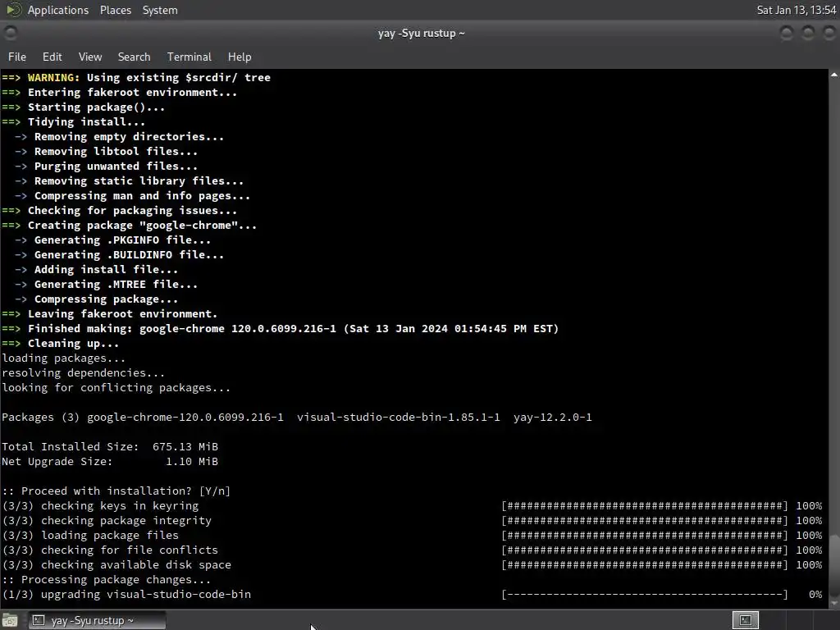
Task: Open the Places menu in top panel
Action: click(x=115, y=10)
